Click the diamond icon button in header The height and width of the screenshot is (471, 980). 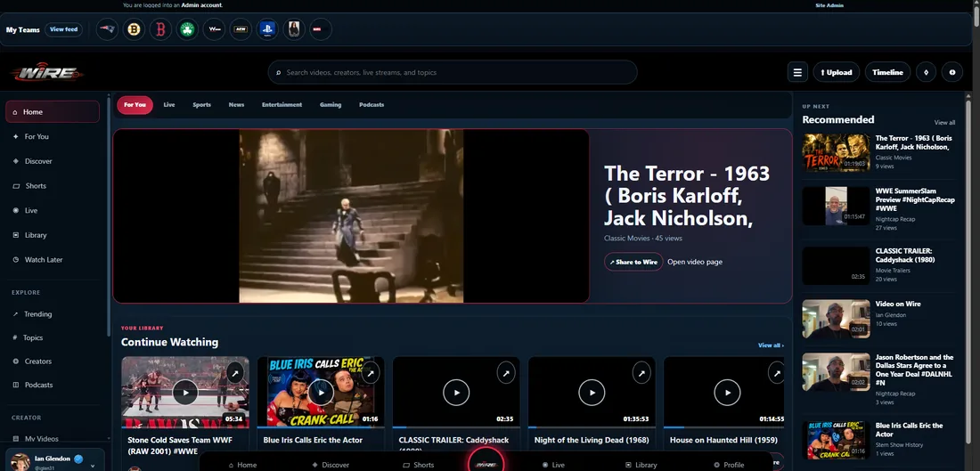[x=926, y=72]
